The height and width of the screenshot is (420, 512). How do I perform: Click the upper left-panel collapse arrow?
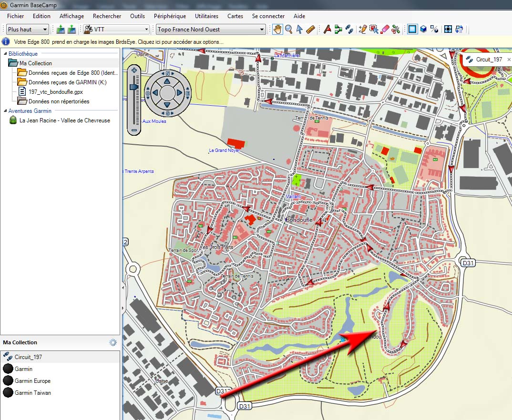(123, 288)
